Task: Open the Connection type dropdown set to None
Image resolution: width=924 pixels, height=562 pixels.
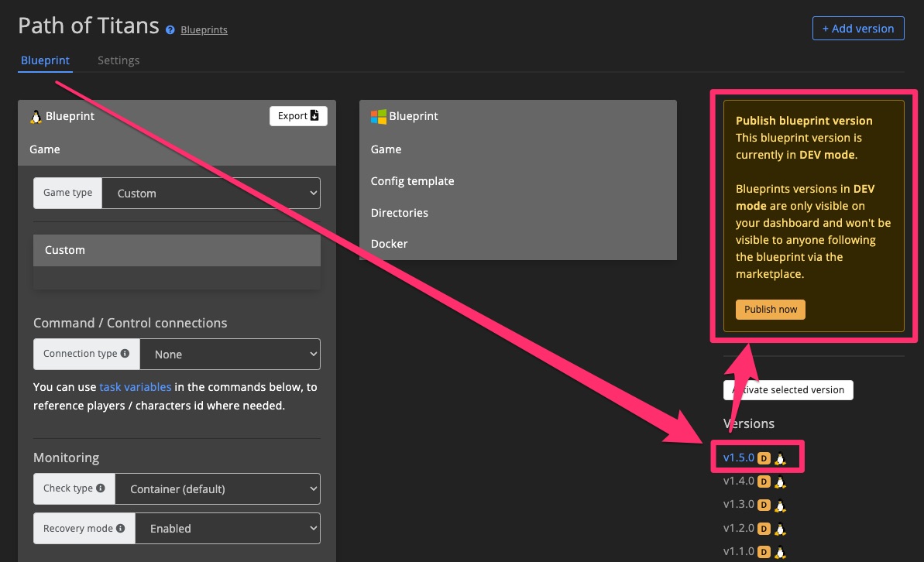Action: tap(230, 354)
